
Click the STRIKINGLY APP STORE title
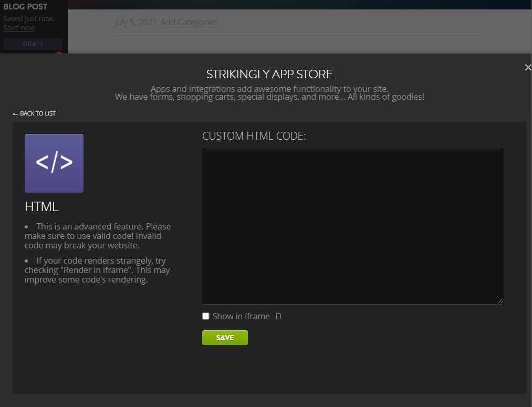(x=269, y=74)
